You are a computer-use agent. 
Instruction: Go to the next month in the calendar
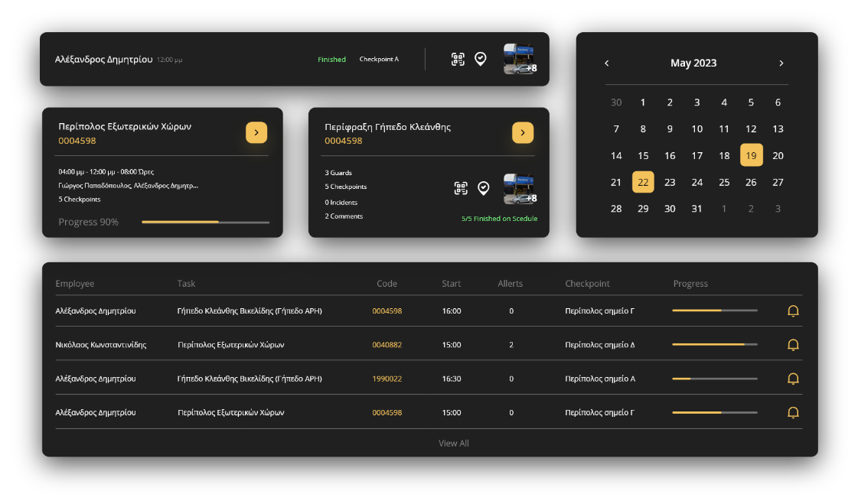point(781,63)
